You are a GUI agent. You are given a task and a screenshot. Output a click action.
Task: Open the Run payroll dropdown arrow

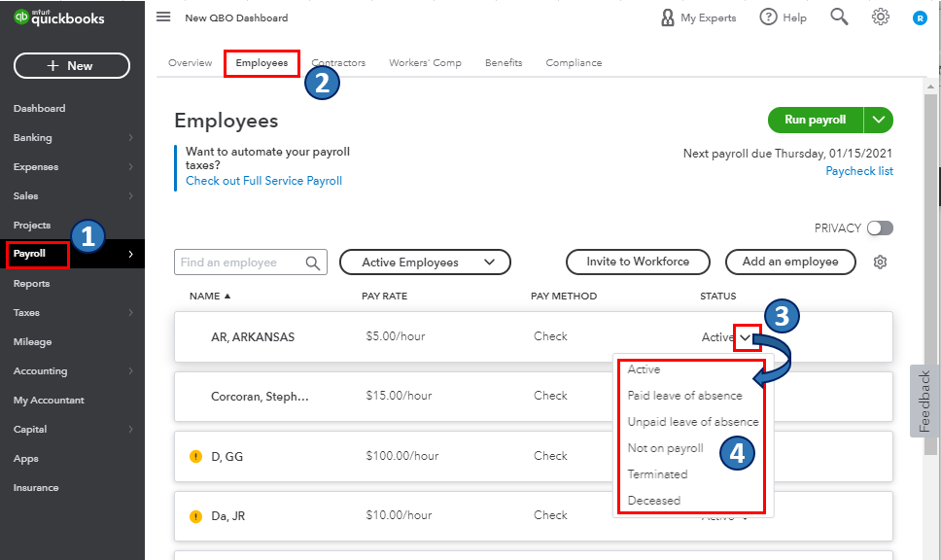879,120
